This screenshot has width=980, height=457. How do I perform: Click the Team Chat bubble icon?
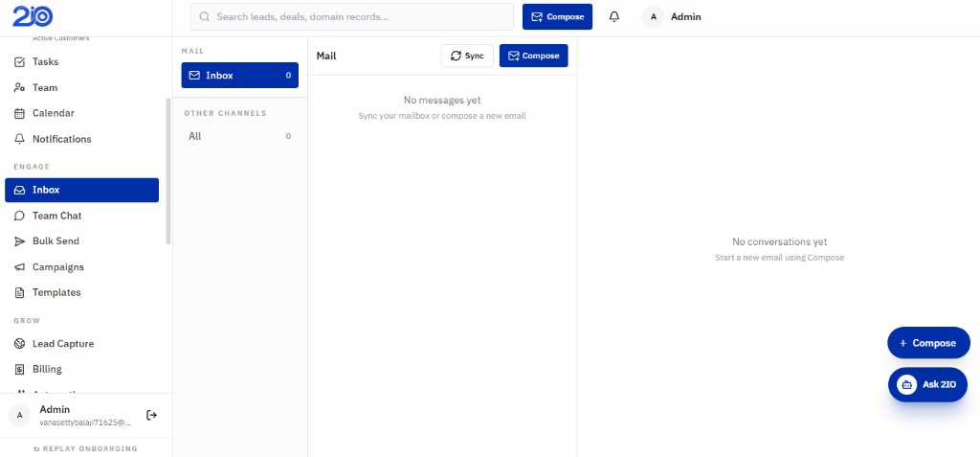(19, 216)
